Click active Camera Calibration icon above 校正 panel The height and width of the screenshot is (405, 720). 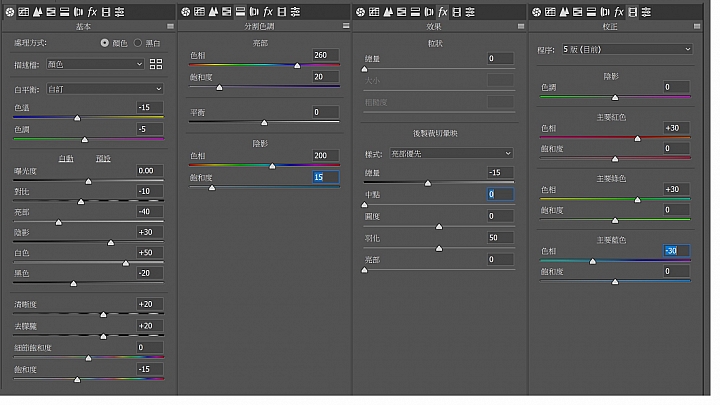633,12
